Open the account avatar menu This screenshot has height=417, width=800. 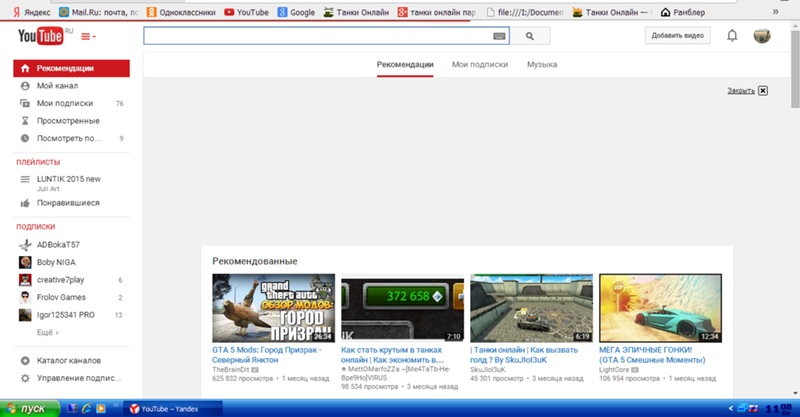(762, 36)
